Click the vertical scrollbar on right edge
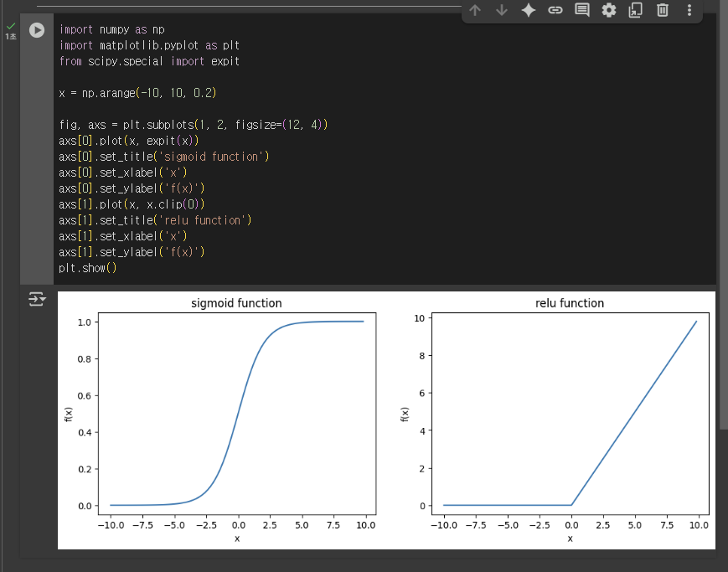Image resolution: width=728 pixels, height=572 pixels. point(723,214)
